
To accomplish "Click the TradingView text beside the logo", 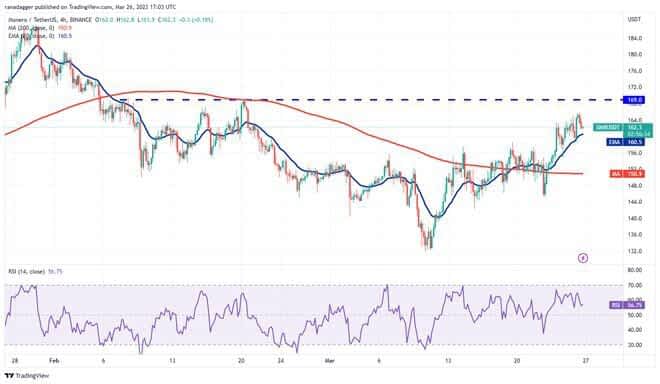I will 32,376.
